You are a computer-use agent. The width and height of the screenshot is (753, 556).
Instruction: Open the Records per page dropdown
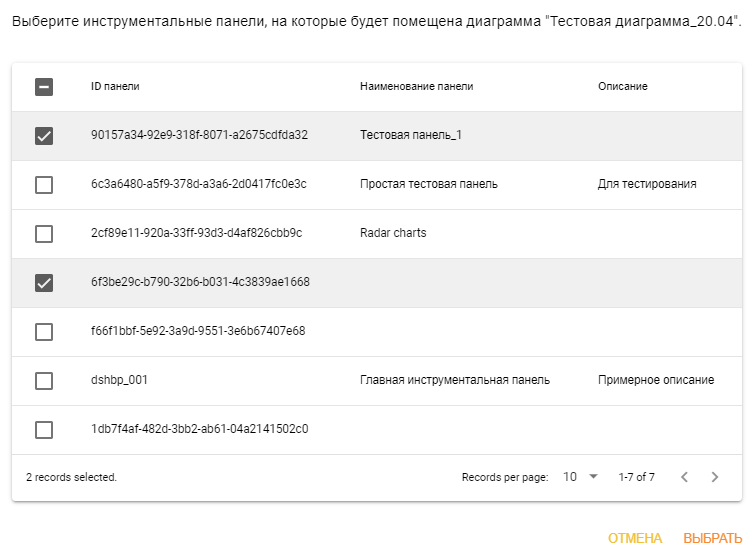(580, 477)
